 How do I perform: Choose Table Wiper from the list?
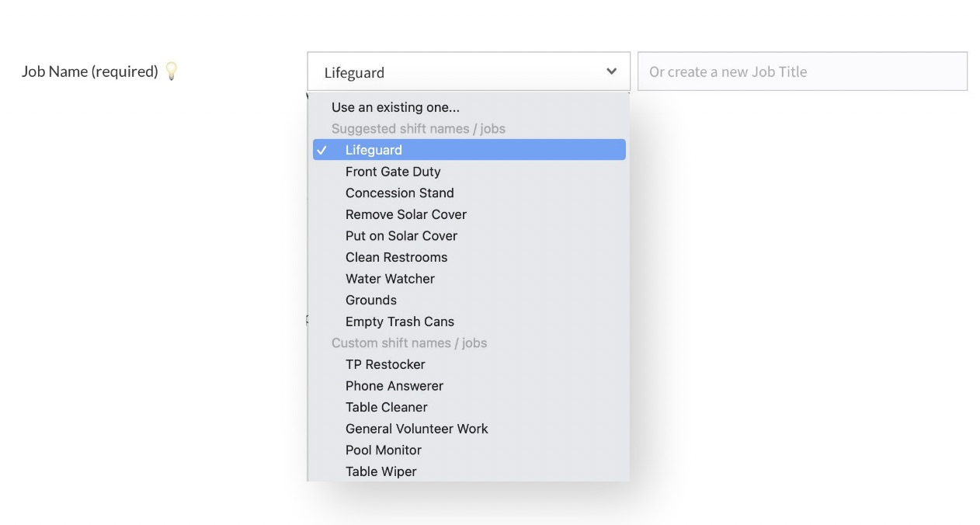pos(381,471)
